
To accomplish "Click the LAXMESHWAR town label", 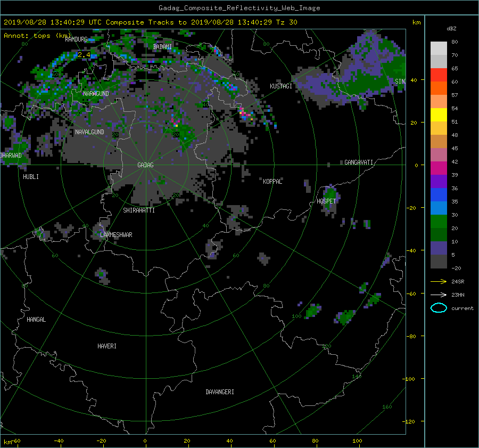I will (x=117, y=235).
